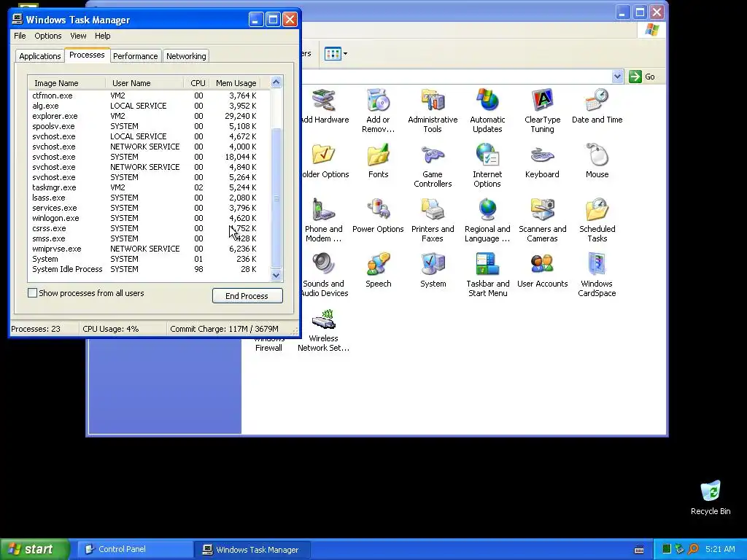This screenshot has width=747, height=560.
Task: Click the process list scrollbar thumb
Action: tap(276, 198)
